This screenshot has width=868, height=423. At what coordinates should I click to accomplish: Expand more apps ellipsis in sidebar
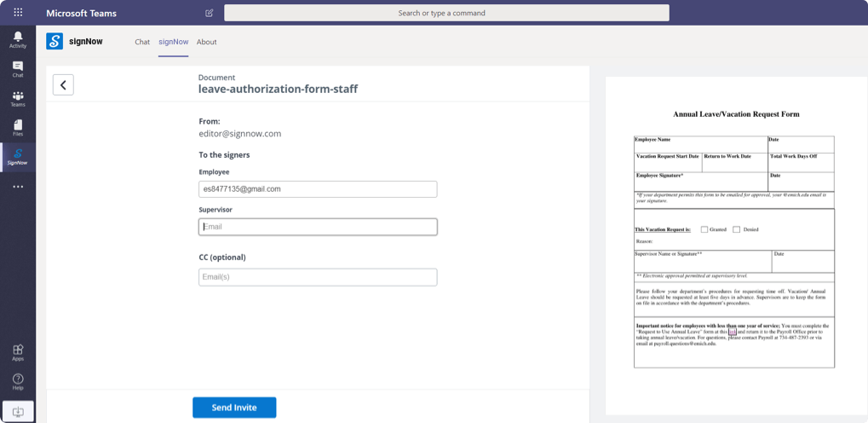[18, 187]
